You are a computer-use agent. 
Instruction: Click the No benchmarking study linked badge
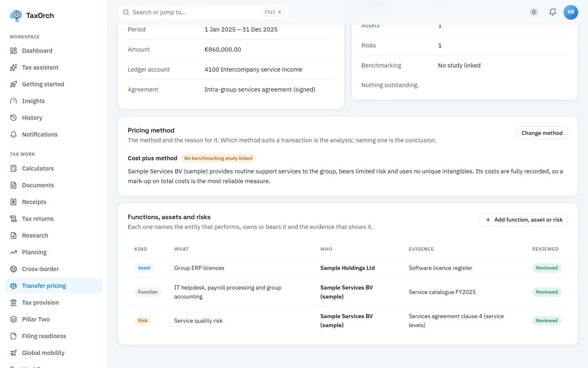[x=218, y=158]
